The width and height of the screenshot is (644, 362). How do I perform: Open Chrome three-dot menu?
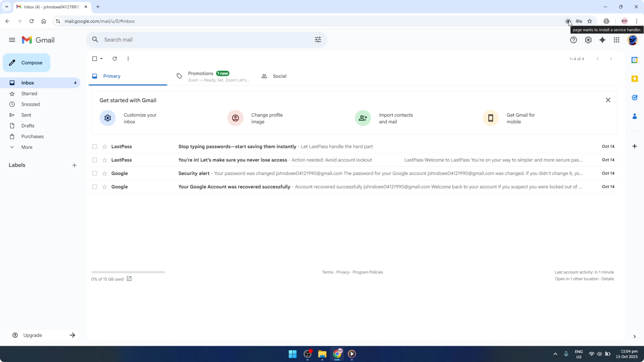tap(636, 21)
